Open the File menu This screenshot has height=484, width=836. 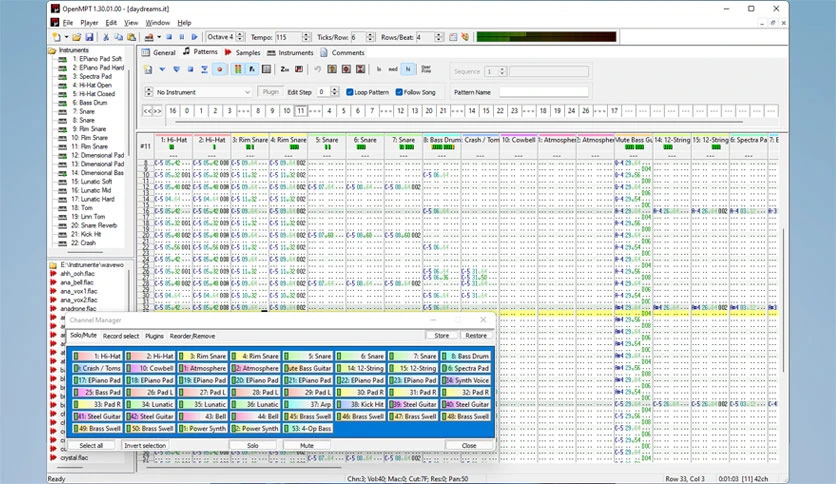(x=68, y=23)
